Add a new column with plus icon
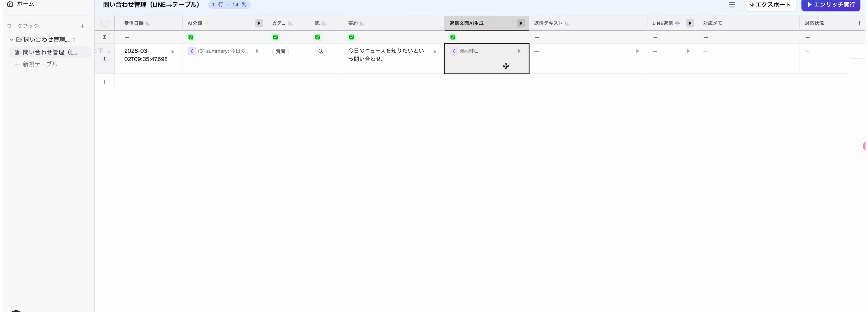 pos(859,23)
